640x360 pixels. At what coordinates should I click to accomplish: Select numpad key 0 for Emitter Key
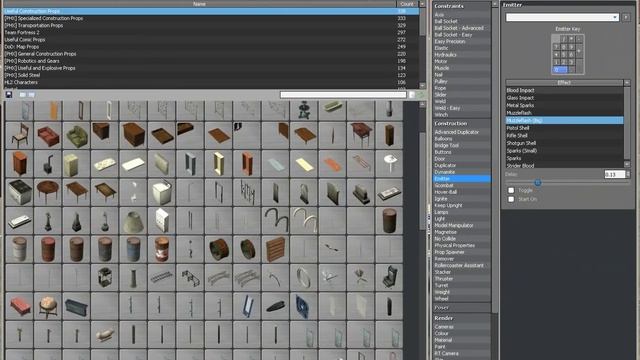click(x=560, y=70)
